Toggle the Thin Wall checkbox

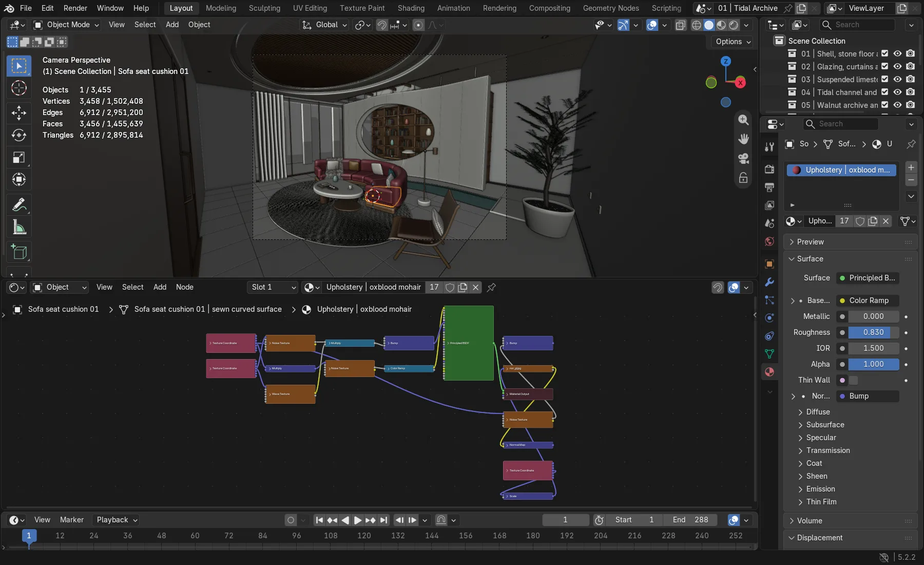853,380
